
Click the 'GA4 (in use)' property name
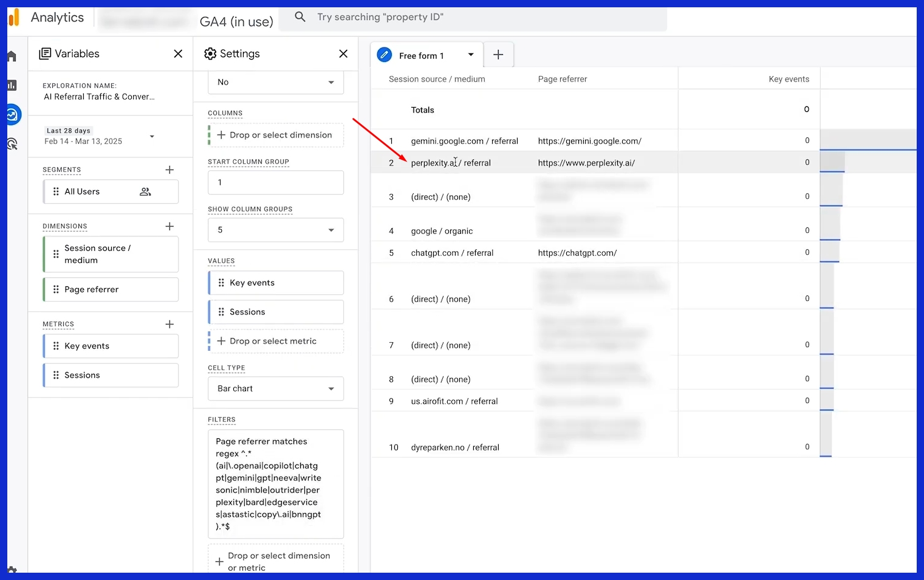236,22
